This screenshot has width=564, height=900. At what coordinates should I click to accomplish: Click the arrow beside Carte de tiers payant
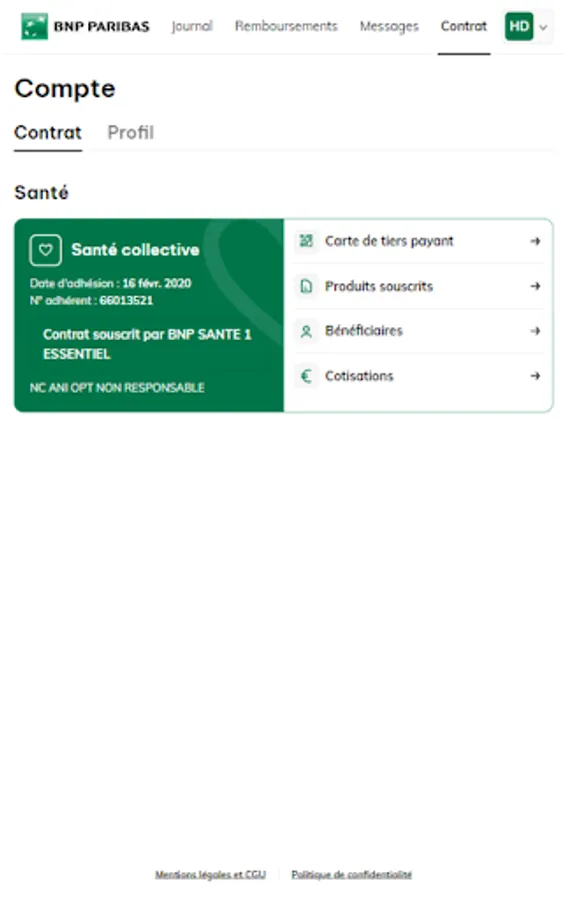(x=535, y=241)
